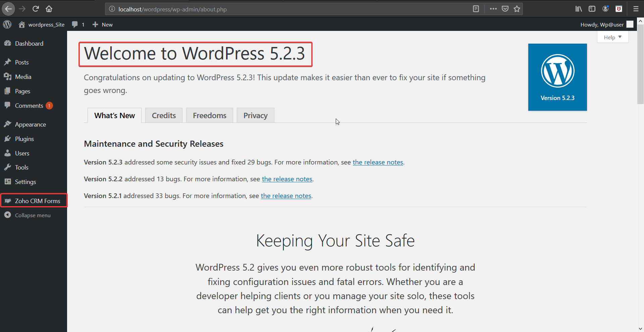Click the red shield extension icon
This screenshot has height=332, width=644.
[x=619, y=9]
